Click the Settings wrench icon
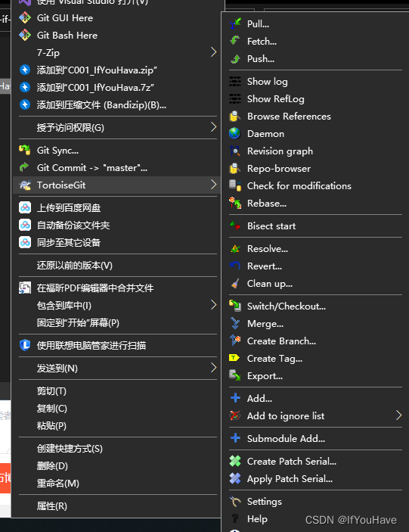The image size is (409, 532). [x=235, y=501]
